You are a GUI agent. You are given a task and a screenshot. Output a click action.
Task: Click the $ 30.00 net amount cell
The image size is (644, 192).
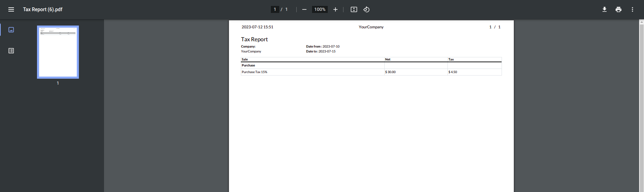416,72
